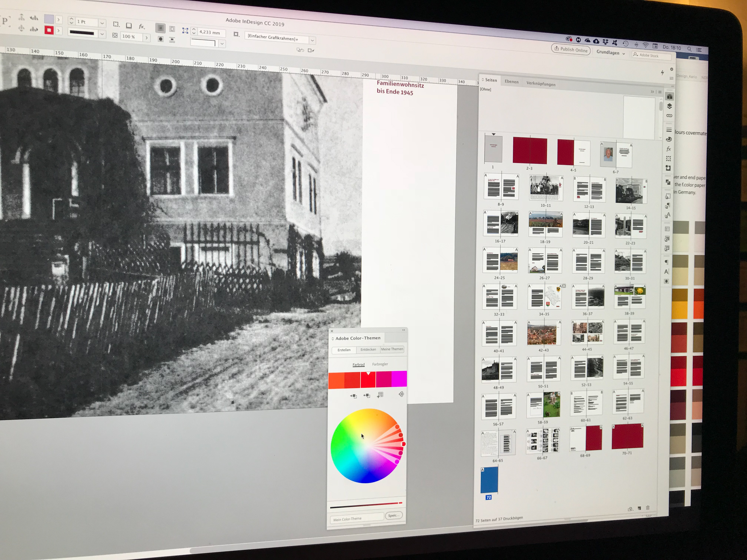Set theme color as stroke icon
The width and height of the screenshot is (747, 560).
click(367, 395)
